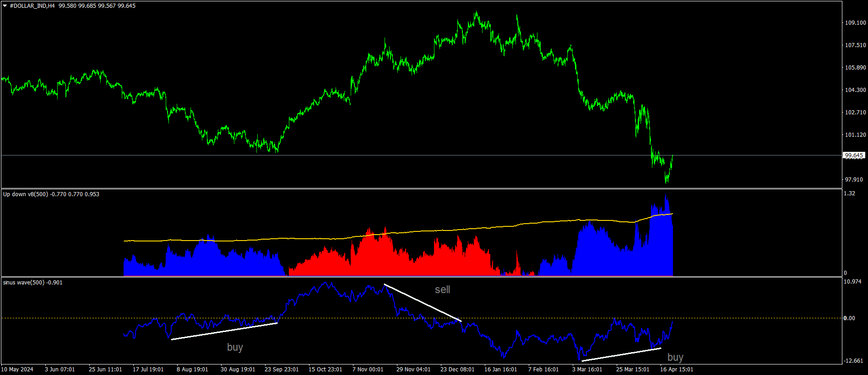Click the #DOLLAR_IND,H4 chart title text
868x375 pixels.
pyautogui.click(x=32, y=6)
